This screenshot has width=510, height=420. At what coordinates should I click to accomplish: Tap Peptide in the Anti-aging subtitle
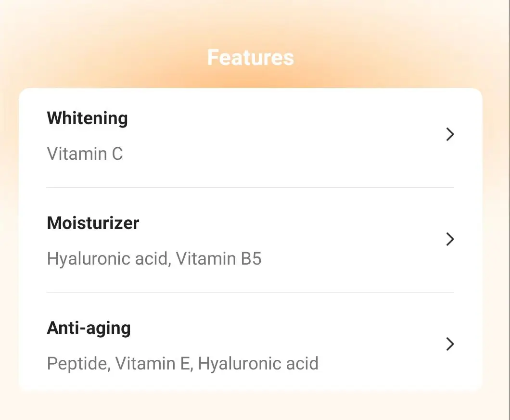[77, 363]
